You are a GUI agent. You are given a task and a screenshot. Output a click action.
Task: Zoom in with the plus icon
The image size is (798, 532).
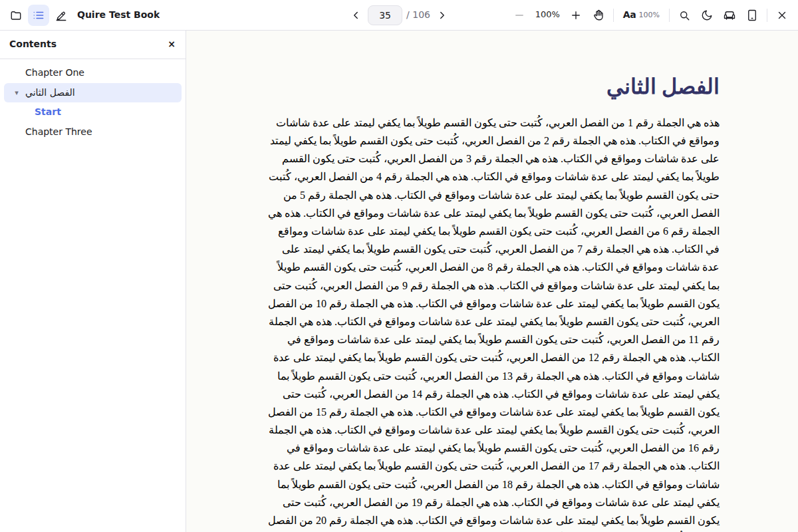[576, 15]
